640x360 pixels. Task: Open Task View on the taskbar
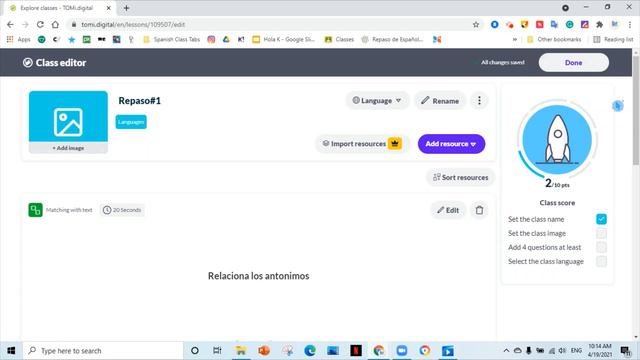pyautogui.click(x=217, y=351)
